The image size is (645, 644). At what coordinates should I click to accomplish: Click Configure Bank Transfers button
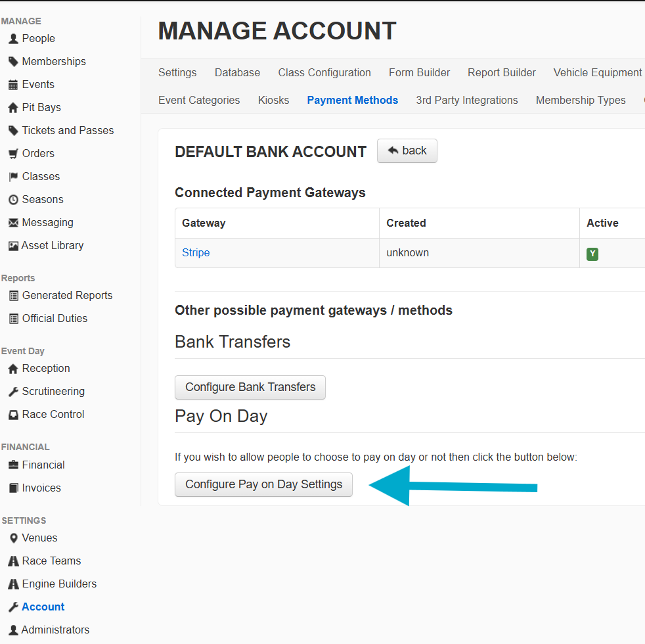(250, 387)
